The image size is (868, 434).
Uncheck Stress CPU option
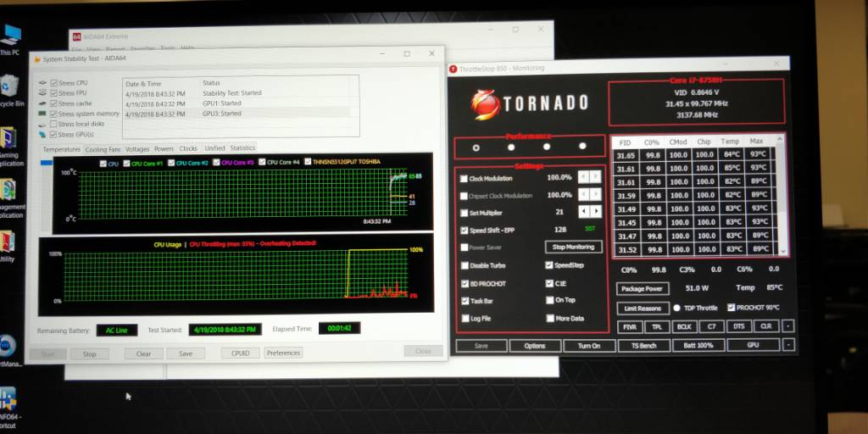(x=53, y=82)
